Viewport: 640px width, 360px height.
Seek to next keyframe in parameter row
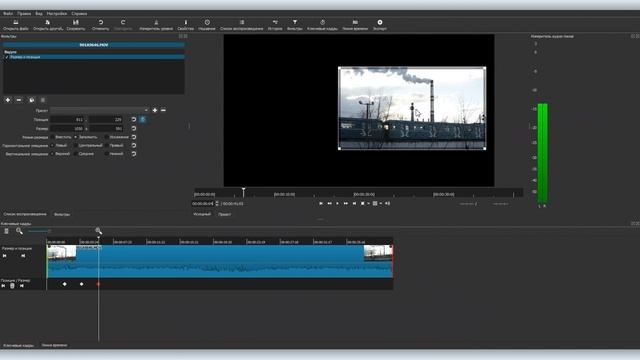[22, 286]
